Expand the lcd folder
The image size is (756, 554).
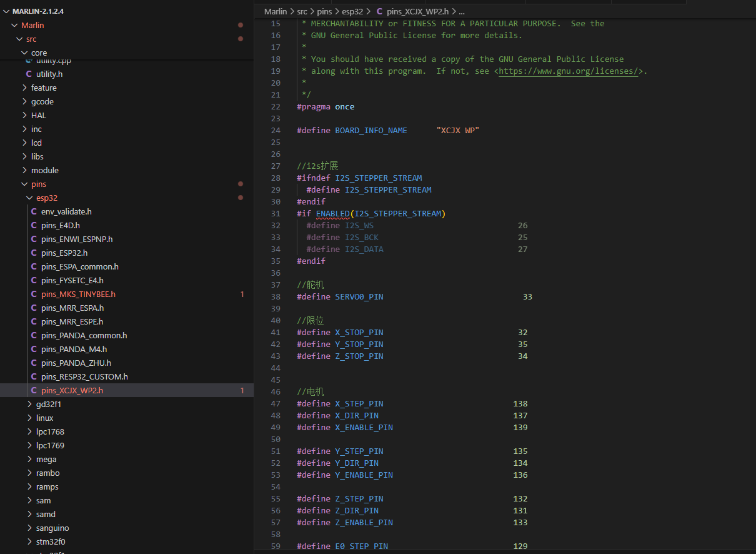[x=25, y=143]
